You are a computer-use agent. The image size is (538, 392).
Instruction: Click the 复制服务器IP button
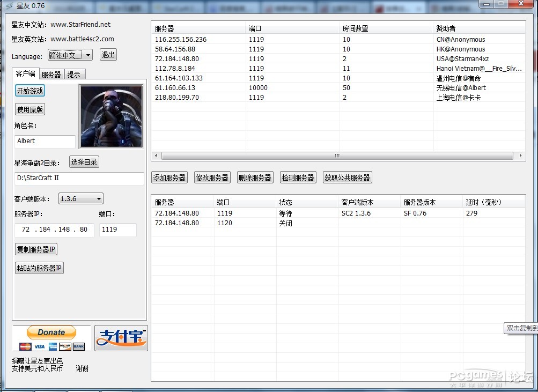pos(36,249)
